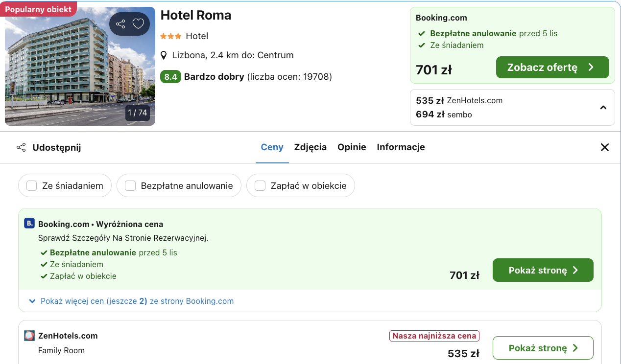Viewport: 621px width, 364px height.
Task: Click the share icon on the hotel photo
Action: tap(120, 23)
